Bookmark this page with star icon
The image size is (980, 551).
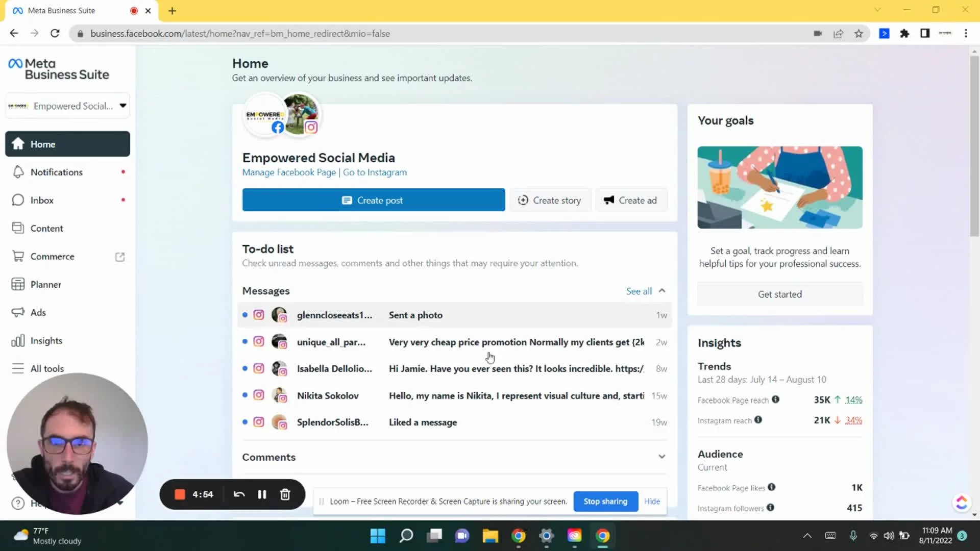[x=859, y=33]
